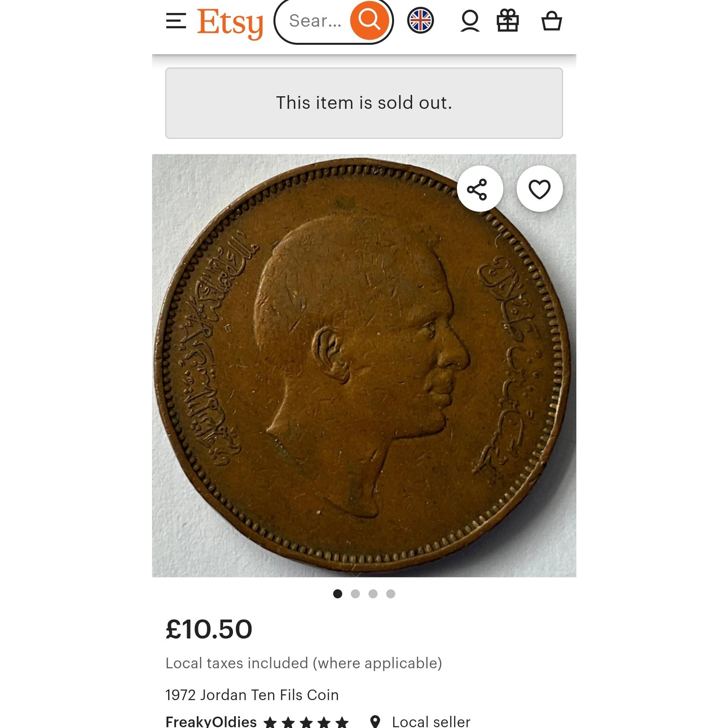Click the sold out notice banner
Image resolution: width=728 pixels, height=728 pixels.
pos(364,103)
